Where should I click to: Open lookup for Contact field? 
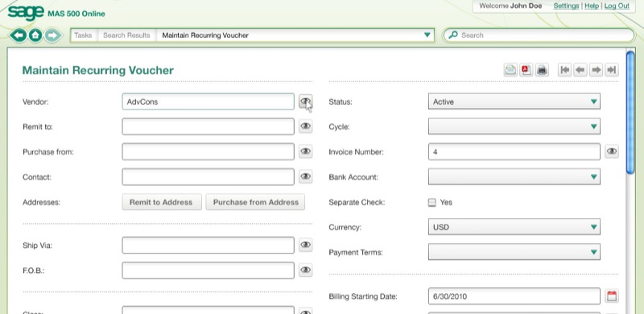pyautogui.click(x=305, y=176)
